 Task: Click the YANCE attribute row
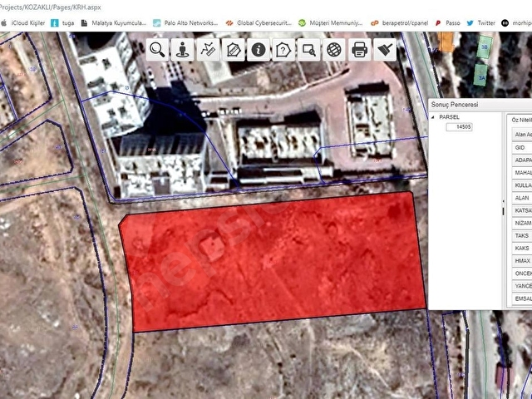pyautogui.click(x=522, y=286)
